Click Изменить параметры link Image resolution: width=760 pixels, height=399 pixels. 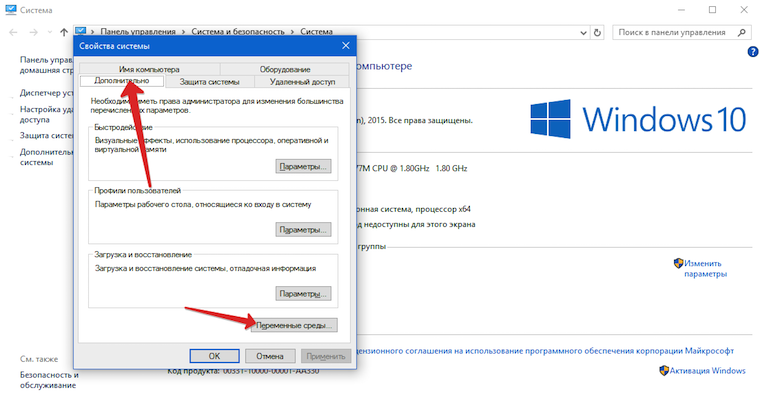coord(705,269)
